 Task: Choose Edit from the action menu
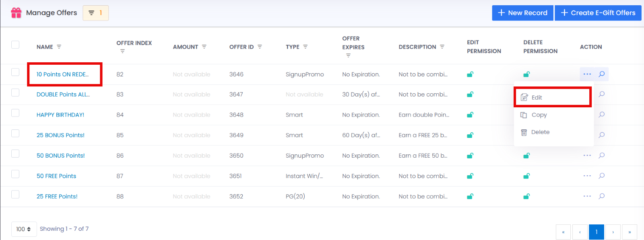coord(553,97)
